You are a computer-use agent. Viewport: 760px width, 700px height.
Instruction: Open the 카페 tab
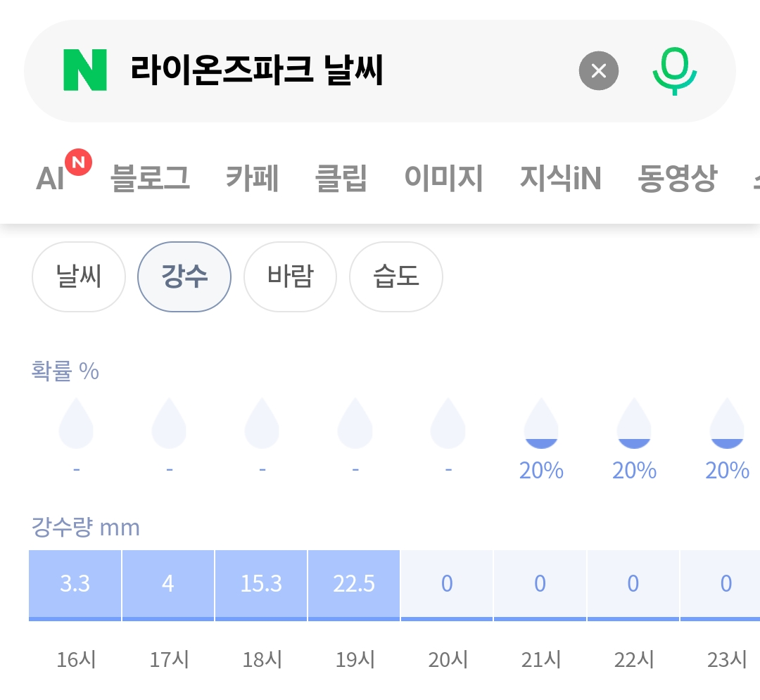[253, 178]
